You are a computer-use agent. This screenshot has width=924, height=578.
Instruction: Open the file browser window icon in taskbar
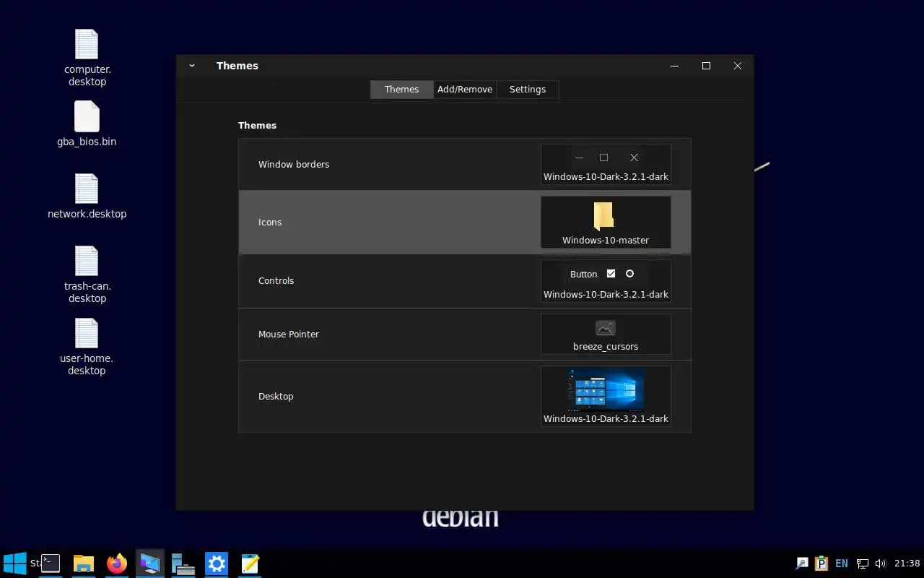(x=183, y=564)
